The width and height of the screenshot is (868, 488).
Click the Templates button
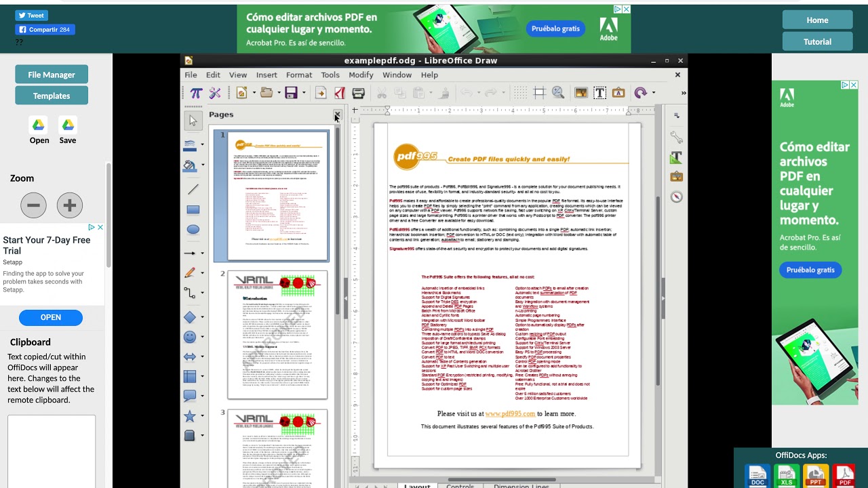(52, 96)
